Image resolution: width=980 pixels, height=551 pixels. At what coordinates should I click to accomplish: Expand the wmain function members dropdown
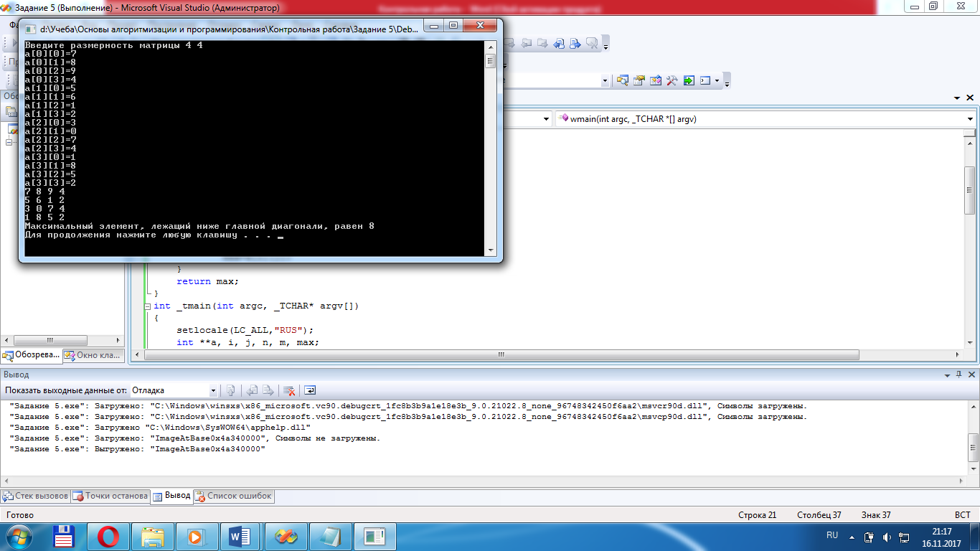(x=970, y=119)
